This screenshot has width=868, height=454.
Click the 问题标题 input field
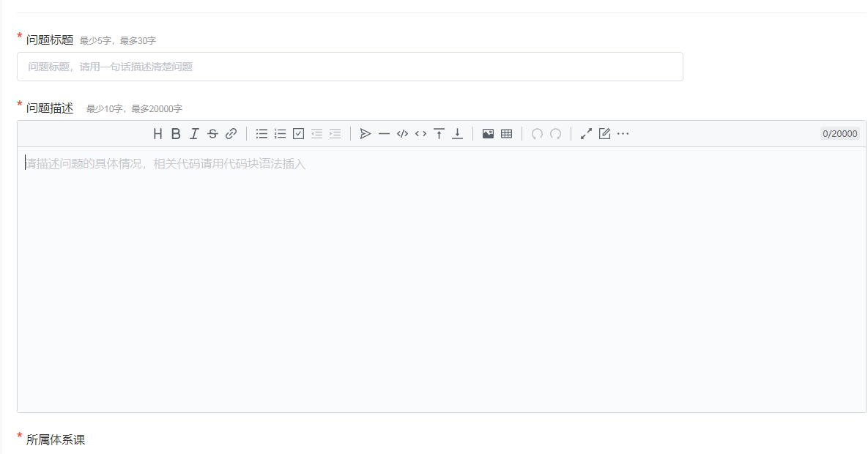point(350,67)
